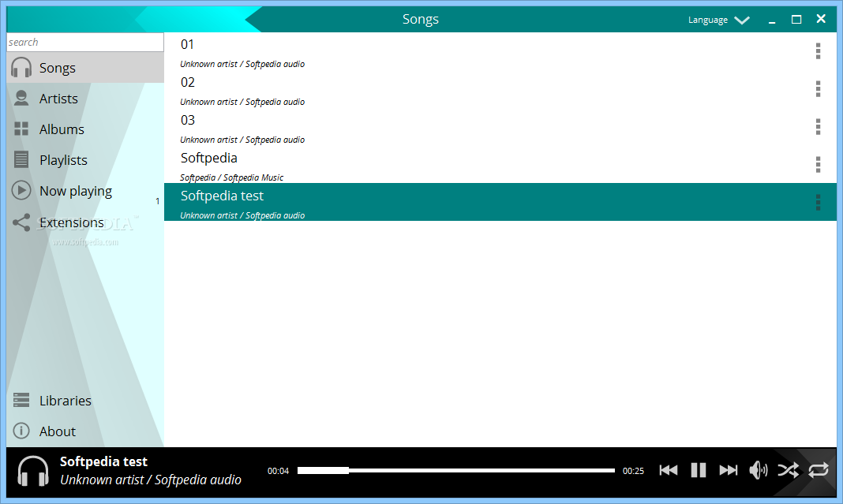Open the Now playing section label
The image size is (843, 504).
coord(76,192)
